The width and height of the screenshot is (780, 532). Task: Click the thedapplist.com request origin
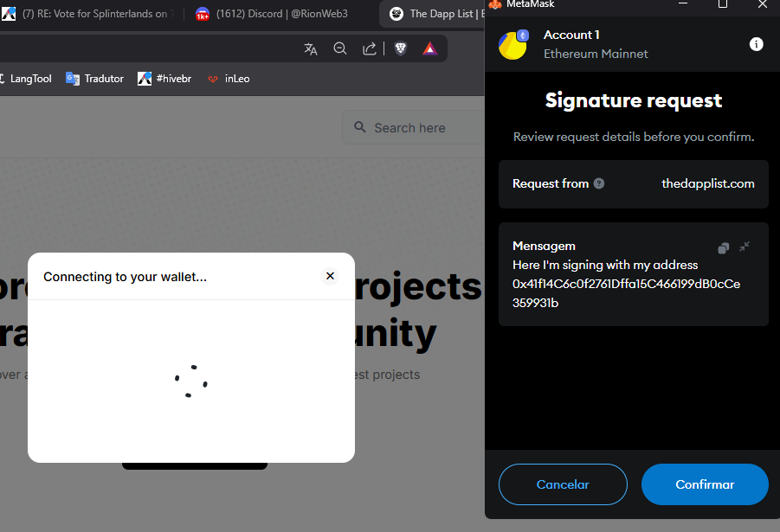[x=707, y=183]
